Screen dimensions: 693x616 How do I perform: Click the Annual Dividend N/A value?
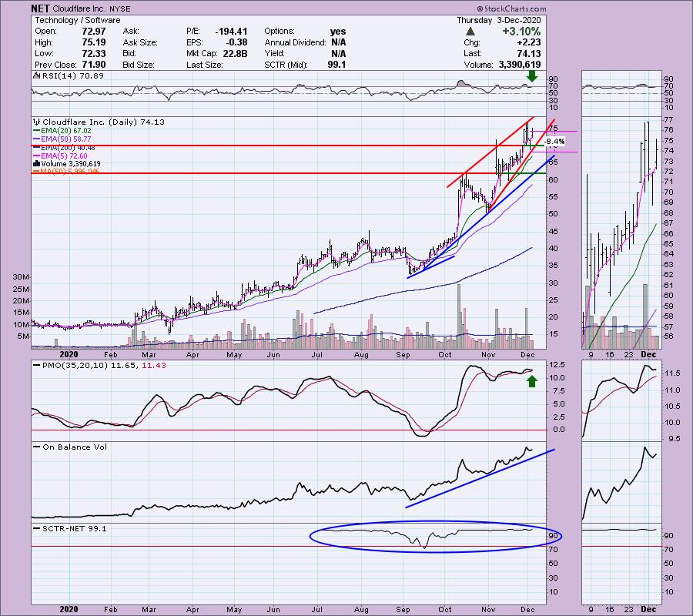pyautogui.click(x=339, y=42)
